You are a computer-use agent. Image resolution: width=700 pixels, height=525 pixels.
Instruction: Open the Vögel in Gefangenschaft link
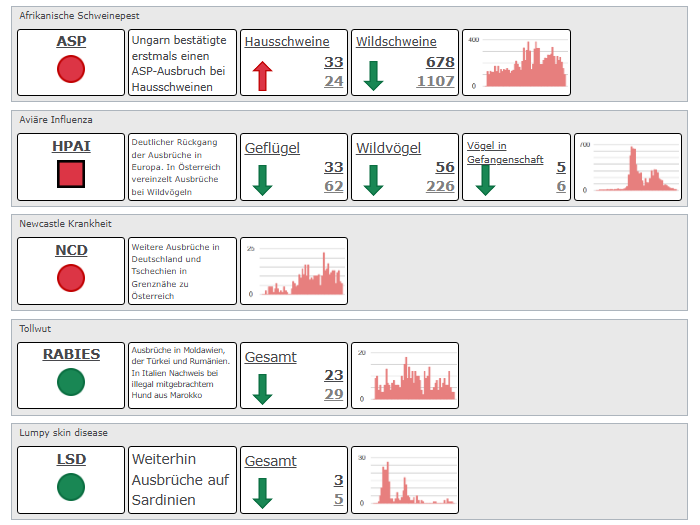click(x=505, y=152)
